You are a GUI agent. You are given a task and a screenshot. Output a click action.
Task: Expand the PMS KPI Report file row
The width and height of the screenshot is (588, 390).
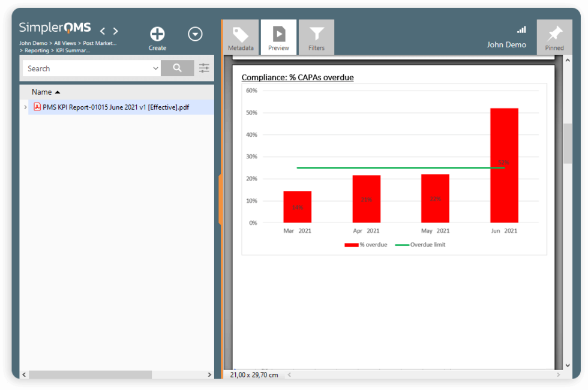click(25, 107)
